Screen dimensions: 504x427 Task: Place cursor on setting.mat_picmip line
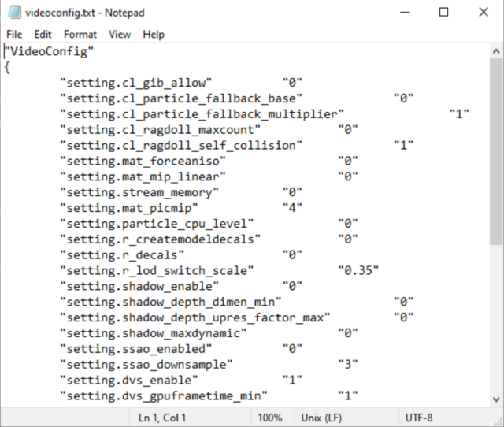[181, 208]
